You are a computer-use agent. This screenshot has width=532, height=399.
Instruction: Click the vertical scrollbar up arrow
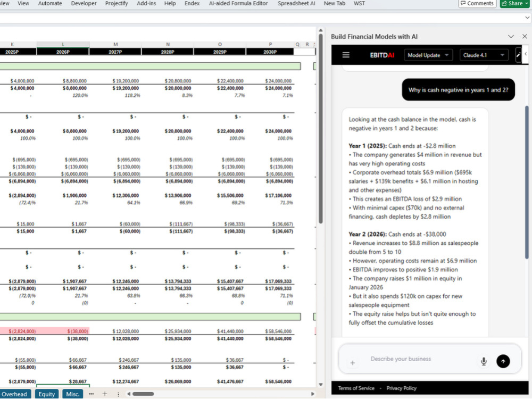point(321,30)
